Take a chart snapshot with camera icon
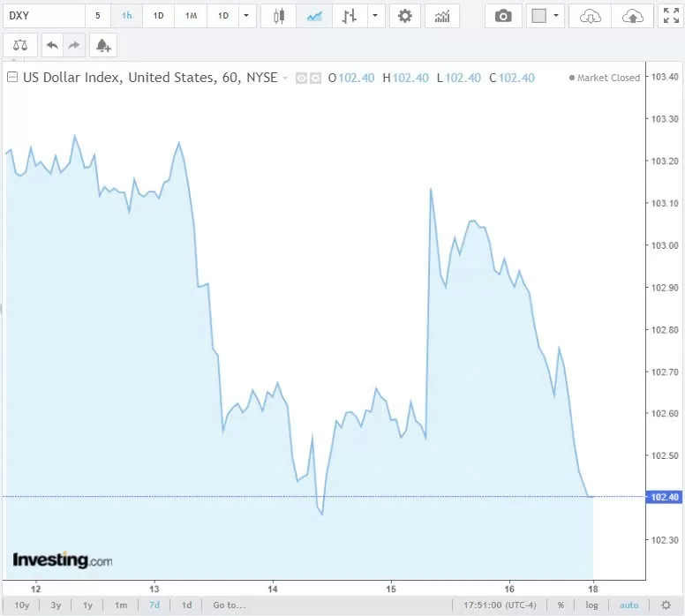The height and width of the screenshot is (616, 685). (x=503, y=16)
